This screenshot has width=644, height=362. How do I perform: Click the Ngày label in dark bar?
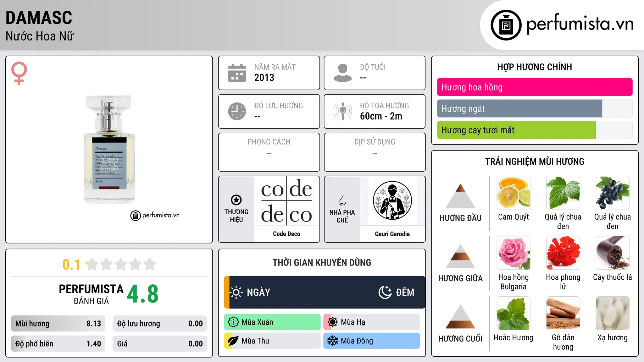(x=258, y=292)
